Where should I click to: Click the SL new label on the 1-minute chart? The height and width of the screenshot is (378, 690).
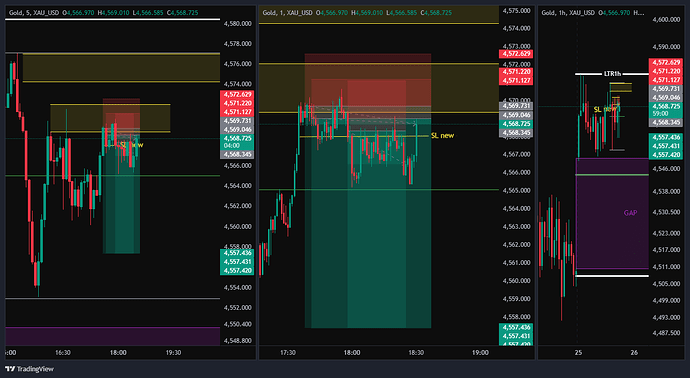point(442,136)
